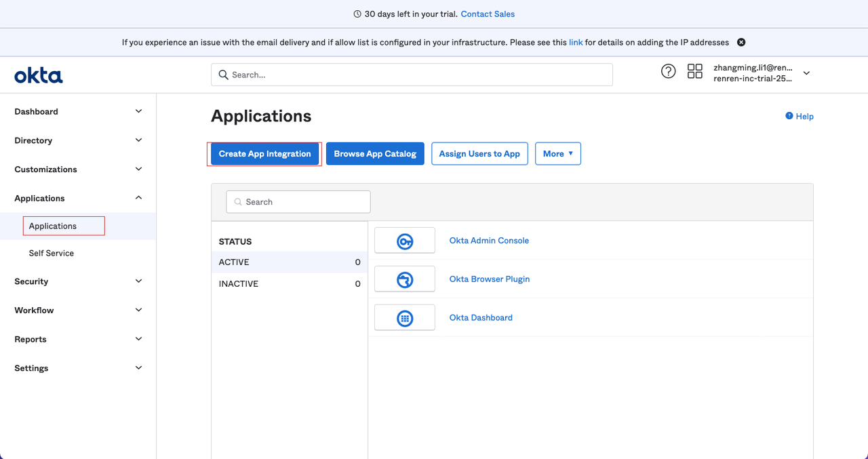Viewport: 868px width, 459px height.
Task: Click the Okta Browser Plugin icon
Action: (405, 279)
